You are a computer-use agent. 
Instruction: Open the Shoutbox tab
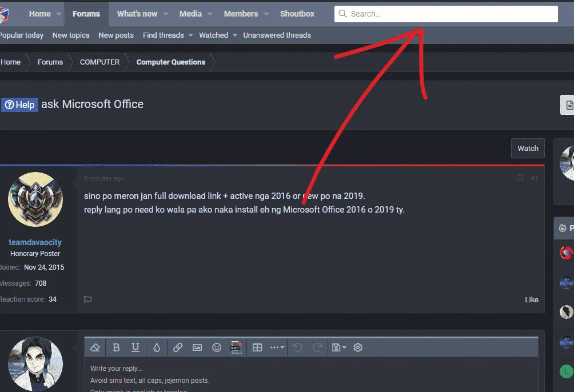click(x=297, y=14)
